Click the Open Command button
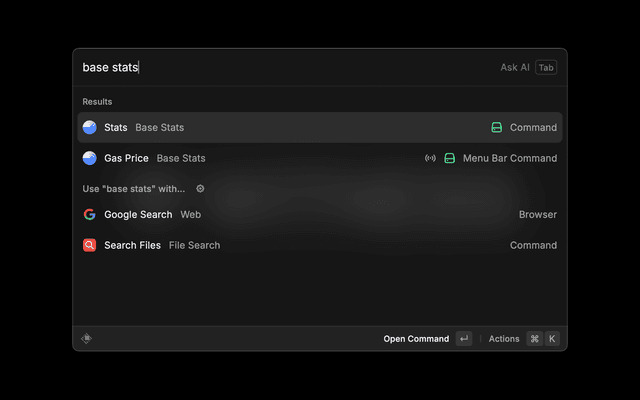Screen dimensions: 640x400 pyautogui.click(x=416, y=339)
